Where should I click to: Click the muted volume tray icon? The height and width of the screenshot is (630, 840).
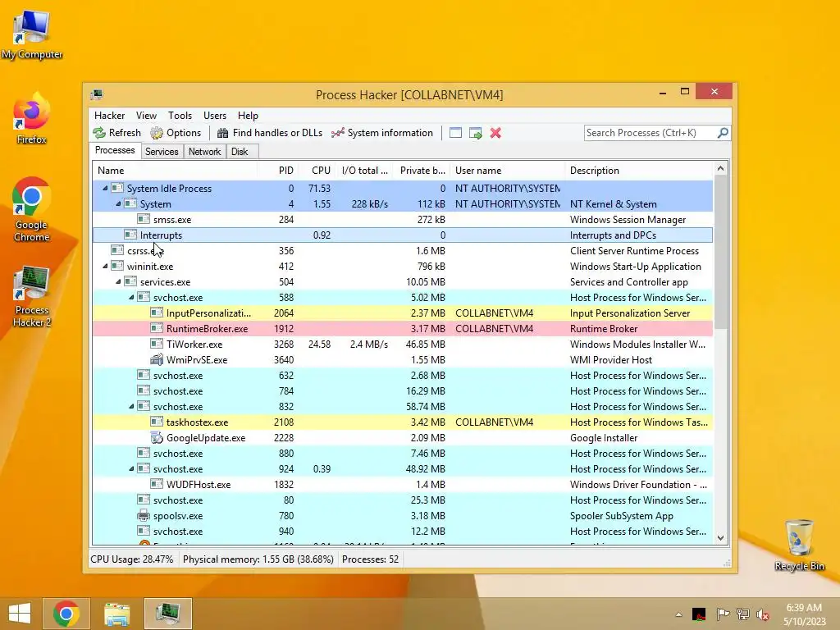[x=762, y=614]
